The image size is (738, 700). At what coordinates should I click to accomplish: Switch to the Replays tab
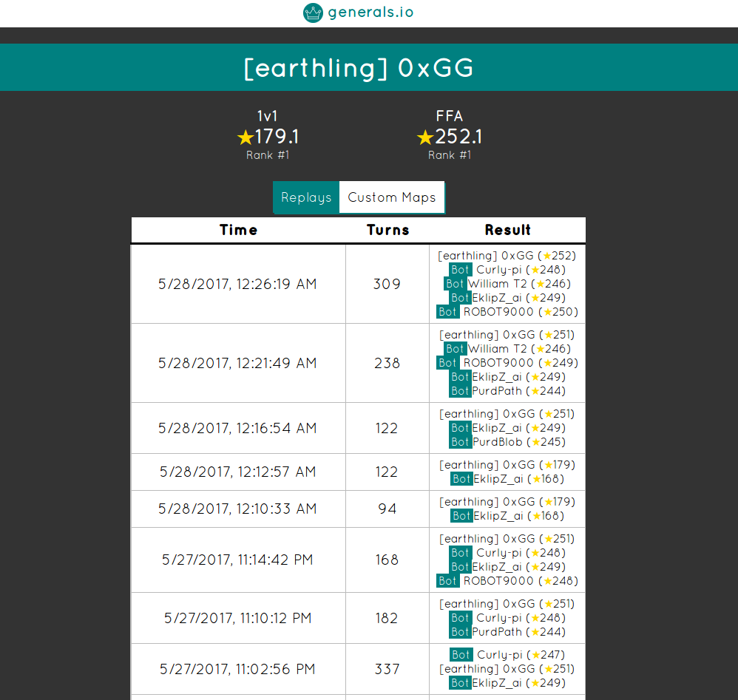click(306, 197)
